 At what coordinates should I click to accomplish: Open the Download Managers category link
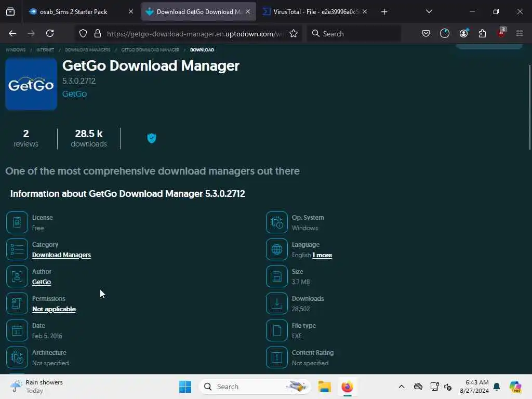61,255
